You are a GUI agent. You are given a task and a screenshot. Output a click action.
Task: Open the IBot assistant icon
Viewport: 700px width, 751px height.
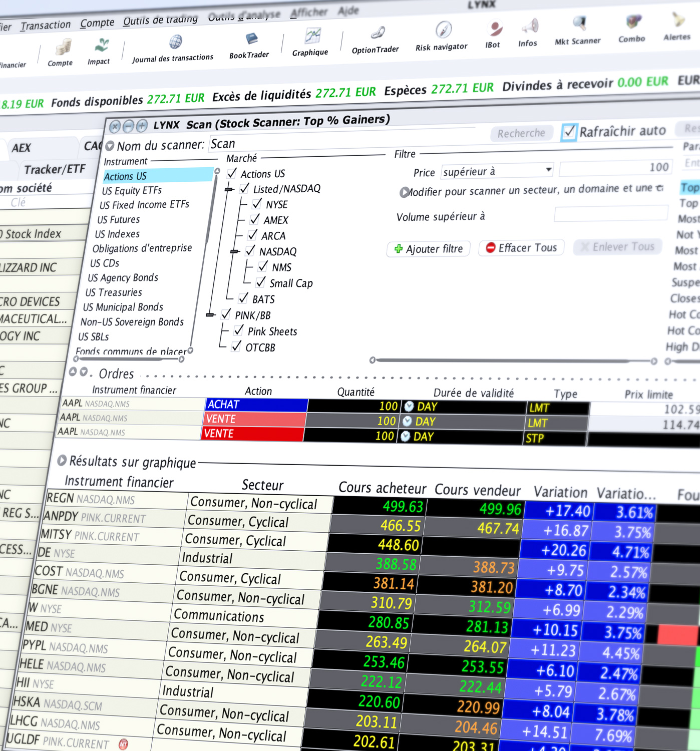495,29
